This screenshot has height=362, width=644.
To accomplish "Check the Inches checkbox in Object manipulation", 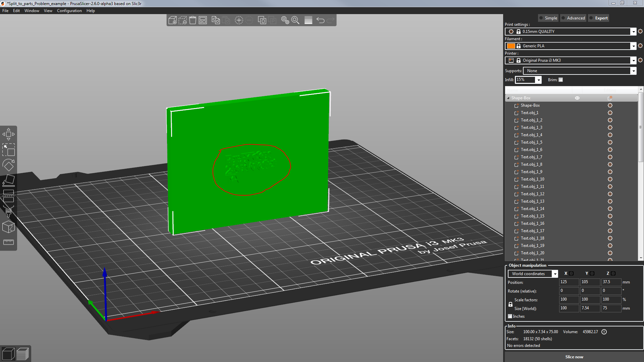I will click(510, 316).
